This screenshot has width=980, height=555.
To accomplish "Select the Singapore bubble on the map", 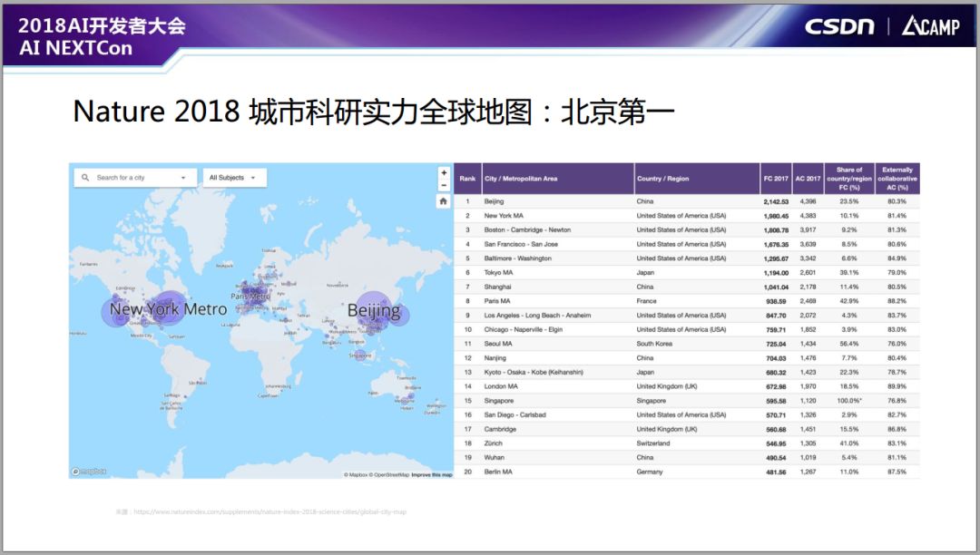I will point(360,356).
